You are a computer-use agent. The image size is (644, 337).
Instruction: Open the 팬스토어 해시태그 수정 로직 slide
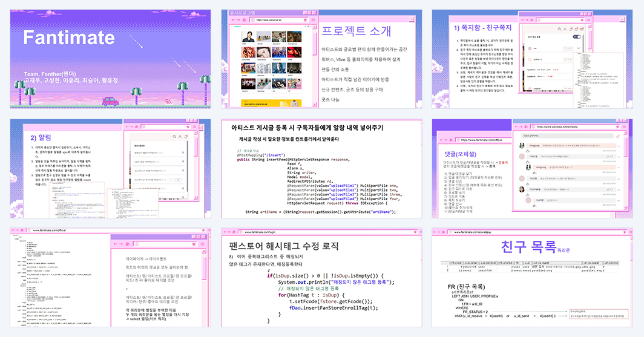click(321, 278)
